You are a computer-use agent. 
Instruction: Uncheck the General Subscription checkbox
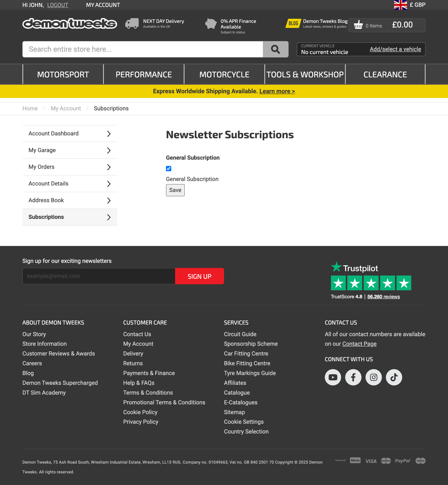168,168
